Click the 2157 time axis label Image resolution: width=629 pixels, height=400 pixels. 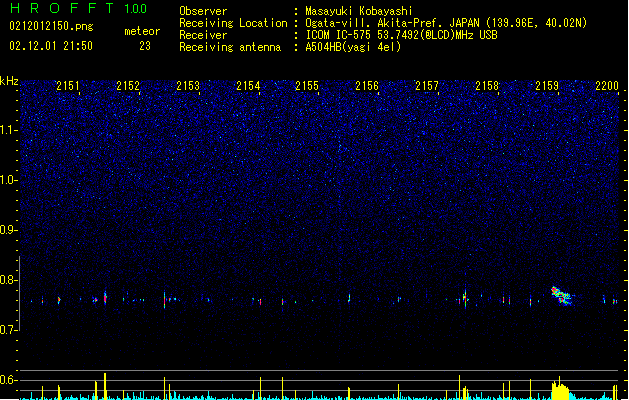tap(427, 86)
